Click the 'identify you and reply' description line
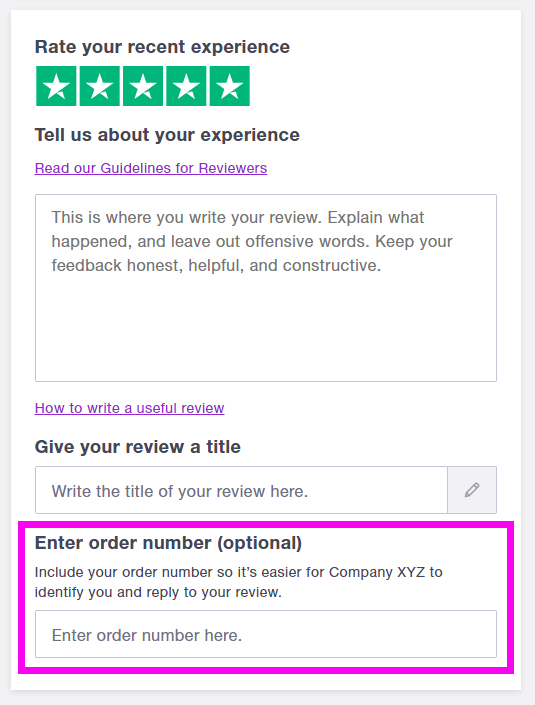 pyautogui.click(x=158, y=593)
